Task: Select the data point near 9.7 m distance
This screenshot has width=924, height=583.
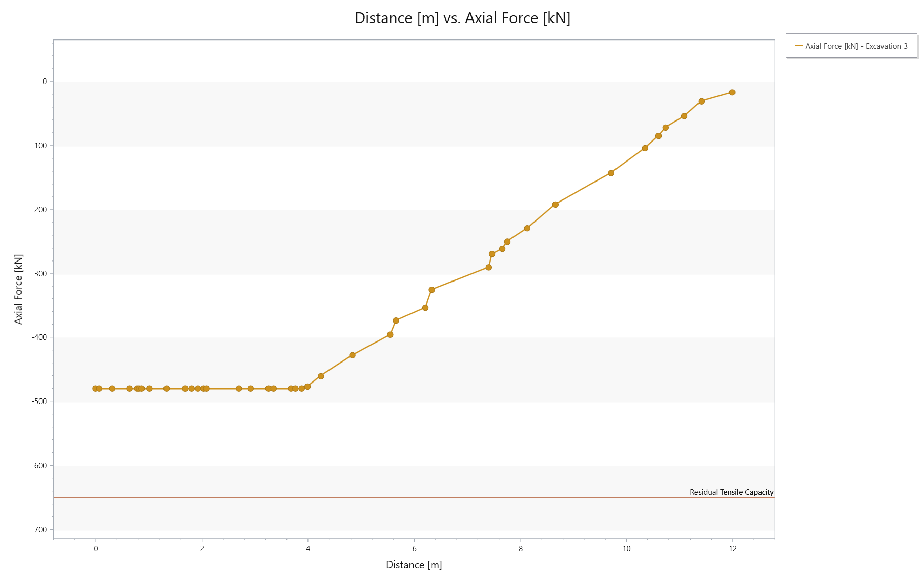Action: point(611,173)
